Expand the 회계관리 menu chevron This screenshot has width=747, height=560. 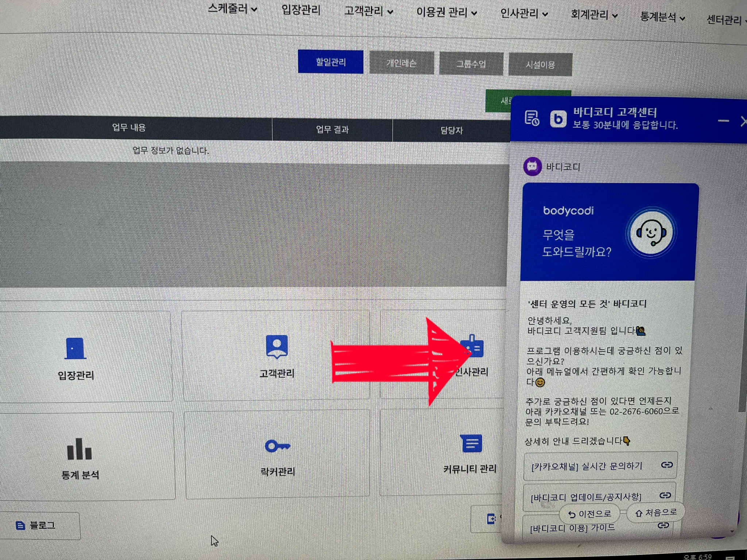[x=615, y=16]
